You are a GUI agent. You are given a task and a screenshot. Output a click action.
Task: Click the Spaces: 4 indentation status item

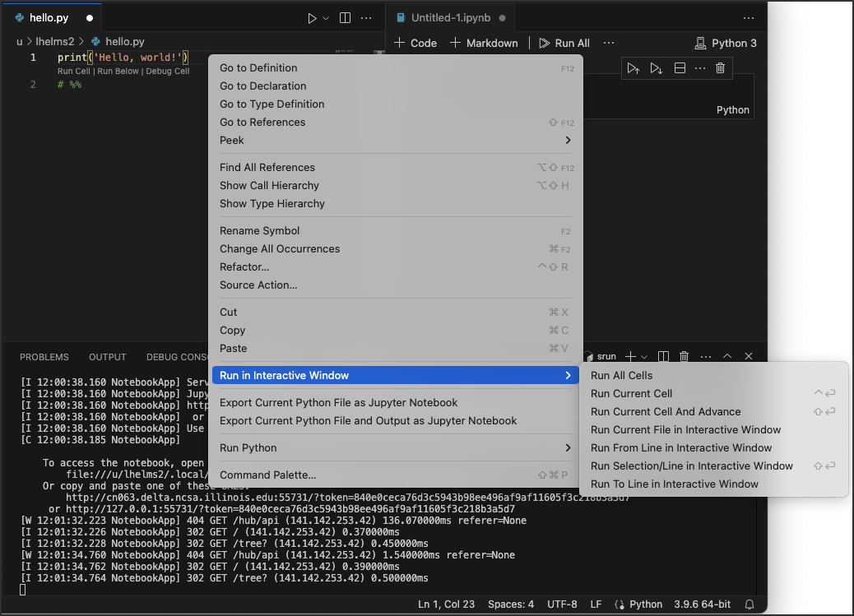tap(510, 604)
